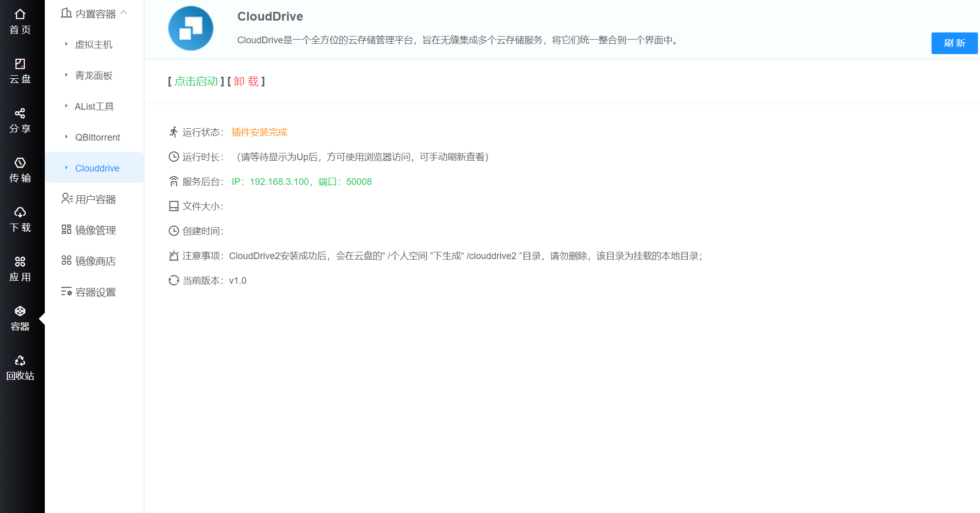This screenshot has height=513, width=980.
Task: Open the 传输 transfer icon
Action: click(20, 163)
